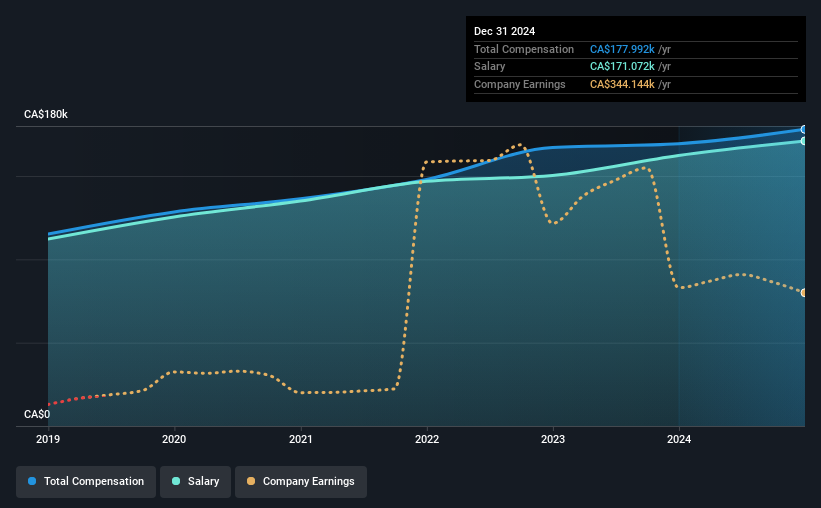The height and width of the screenshot is (508, 821).
Task: Select the orange Company Earnings end point
Action: pos(804,293)
